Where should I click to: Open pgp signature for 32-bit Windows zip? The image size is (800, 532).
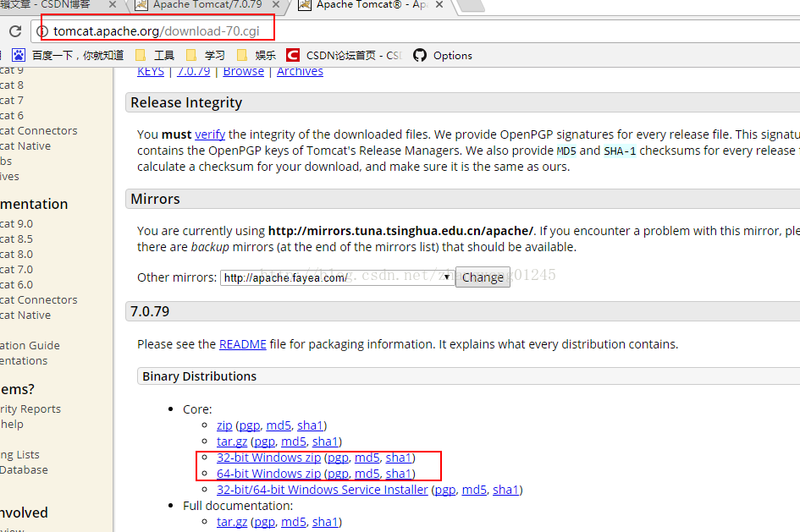pyautogui.click(x=338, y=458)
